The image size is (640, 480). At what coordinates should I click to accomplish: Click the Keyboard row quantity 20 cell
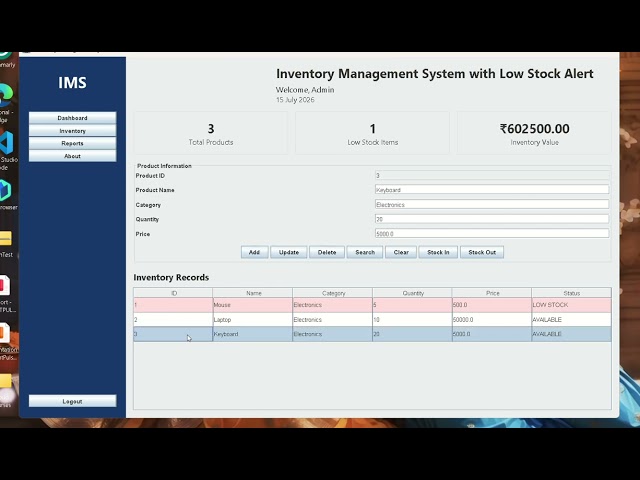412,334
